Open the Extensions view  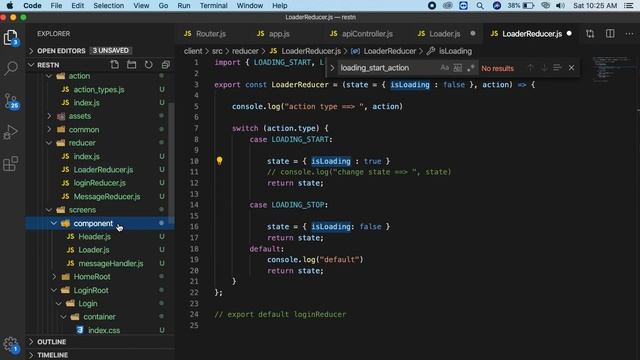(11, 164)
